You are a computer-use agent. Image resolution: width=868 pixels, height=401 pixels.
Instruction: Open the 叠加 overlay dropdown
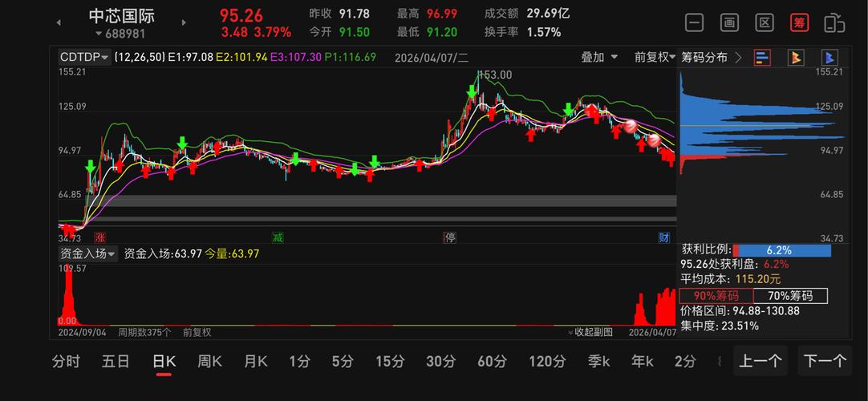(599, 57)
